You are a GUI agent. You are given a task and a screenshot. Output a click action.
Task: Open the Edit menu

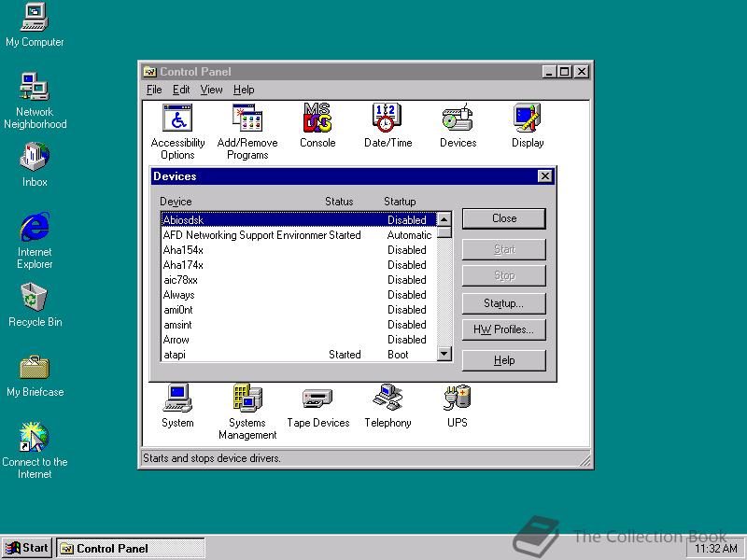[x=181, y=90]
